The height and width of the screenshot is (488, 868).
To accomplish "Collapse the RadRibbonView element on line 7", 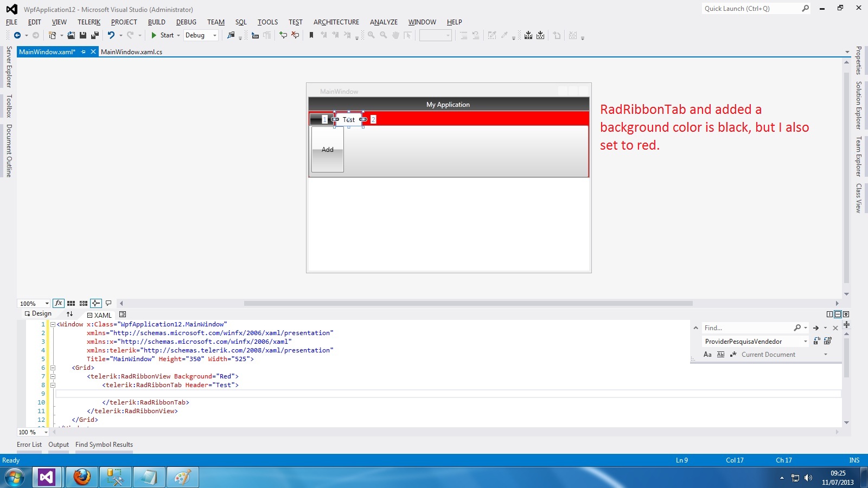I will (53, 376).
